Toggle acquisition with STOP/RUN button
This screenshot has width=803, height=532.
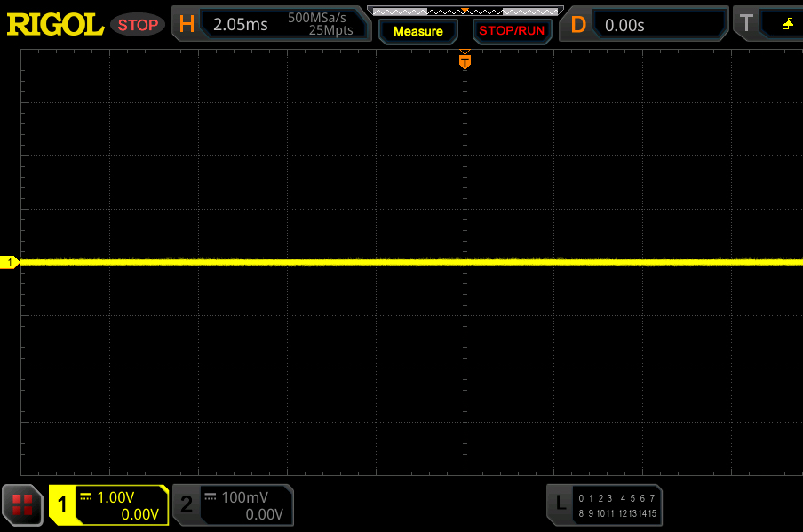[512, 31]
